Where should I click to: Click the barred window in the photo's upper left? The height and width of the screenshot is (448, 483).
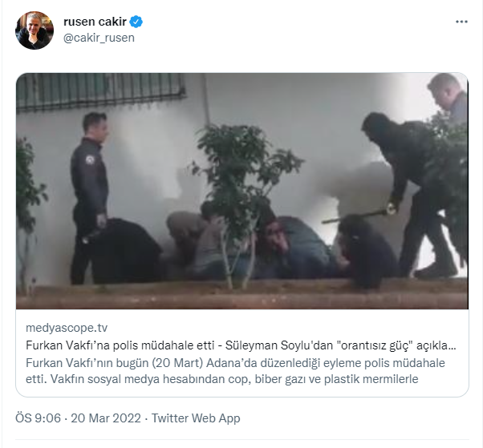[x=100, y=91]
